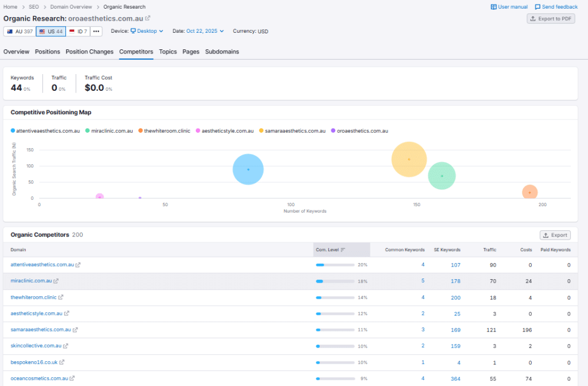The width and height of the screenshot is (588, 386).
Task: Open external link icon beside oroaesthetics.com.au title
Action: [148, 18]
